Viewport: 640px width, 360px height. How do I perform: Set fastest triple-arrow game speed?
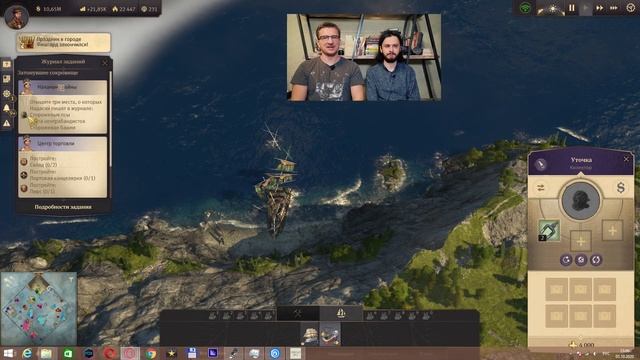613,8
